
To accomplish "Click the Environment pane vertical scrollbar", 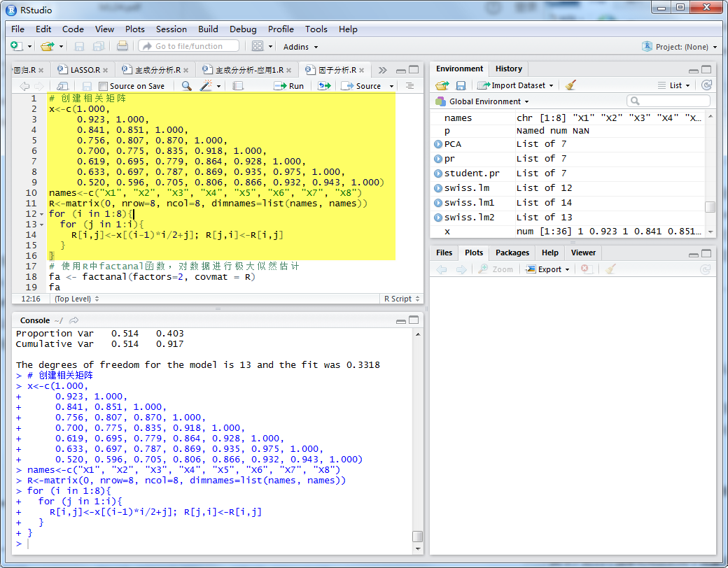I will coord(710,207).
